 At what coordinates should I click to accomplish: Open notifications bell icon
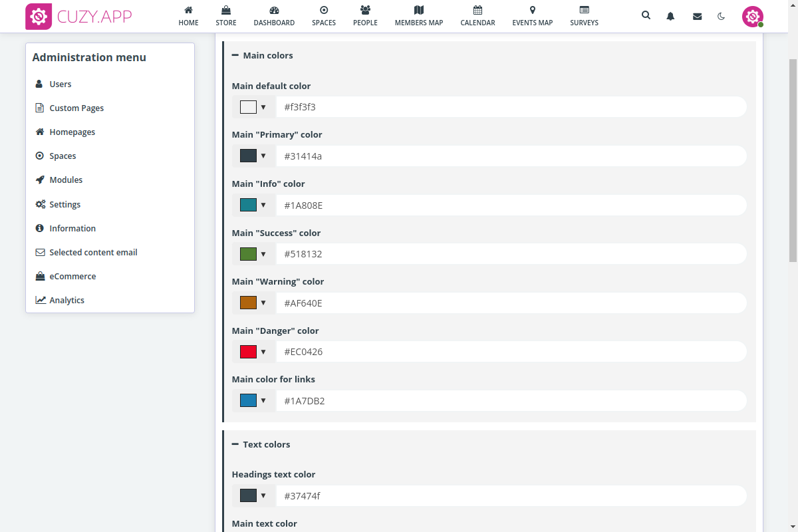670,16
